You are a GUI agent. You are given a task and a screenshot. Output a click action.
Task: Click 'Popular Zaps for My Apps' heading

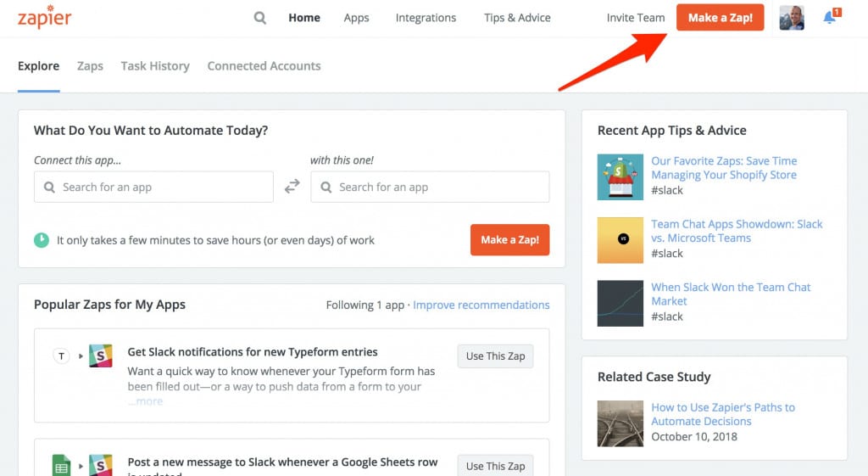coord(109,305)
